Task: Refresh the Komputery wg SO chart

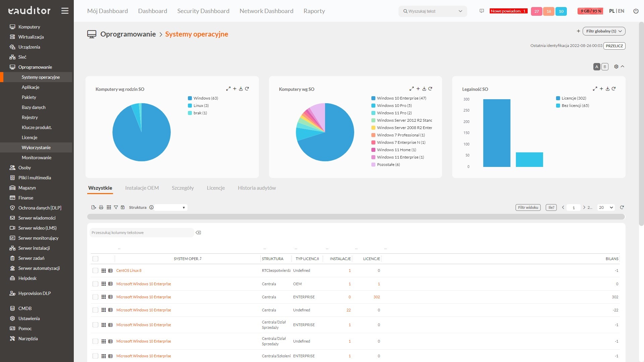Action: [x=430, y=89]
